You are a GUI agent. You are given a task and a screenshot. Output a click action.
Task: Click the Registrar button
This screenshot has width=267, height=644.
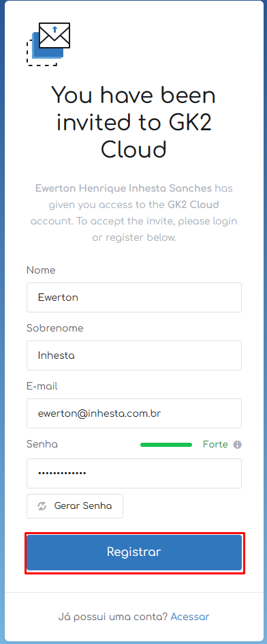pyautogui.click(x=134, y=552)
